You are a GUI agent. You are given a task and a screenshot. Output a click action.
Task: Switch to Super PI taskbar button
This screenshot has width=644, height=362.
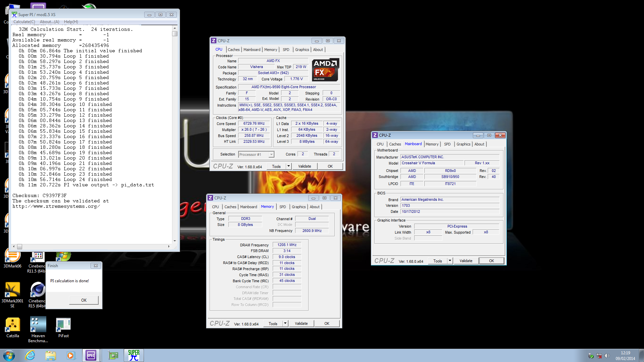[133, 355]
